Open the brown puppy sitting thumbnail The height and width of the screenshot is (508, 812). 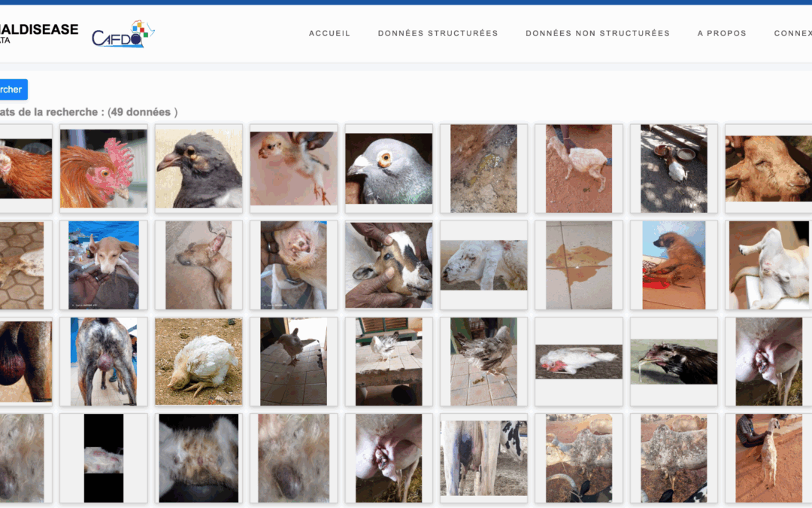674,265
